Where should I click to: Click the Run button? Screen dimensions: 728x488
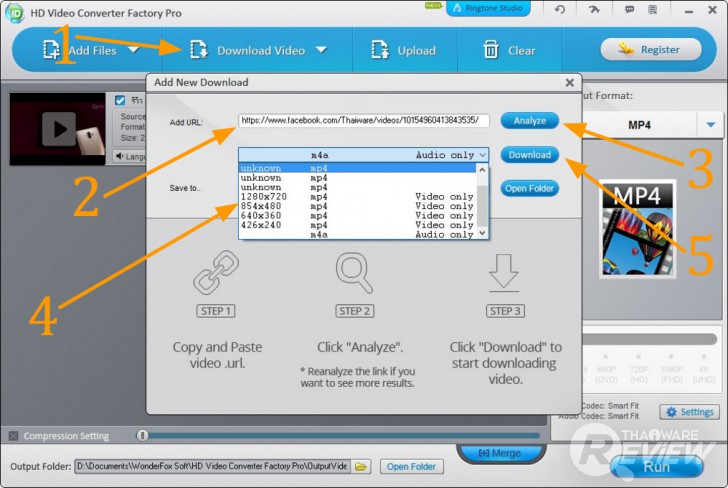(656, 467)
